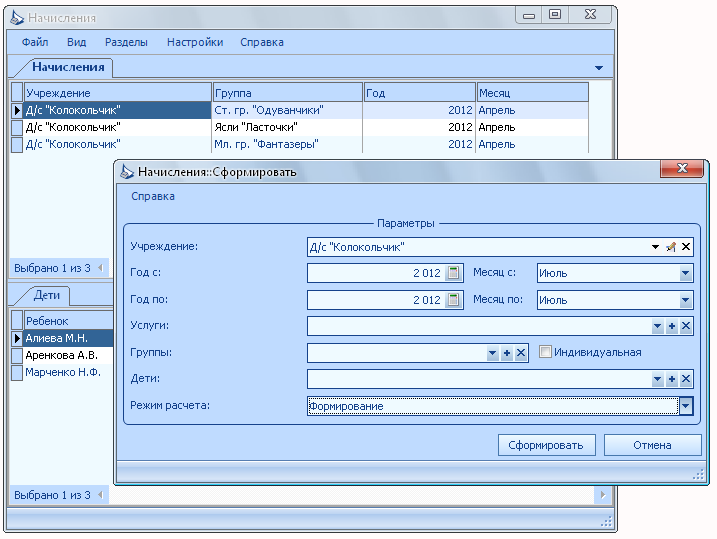Click the app icon in Начисления::Сформировать title bar
This screenshot has height=539, width=717.
(127, 172)
